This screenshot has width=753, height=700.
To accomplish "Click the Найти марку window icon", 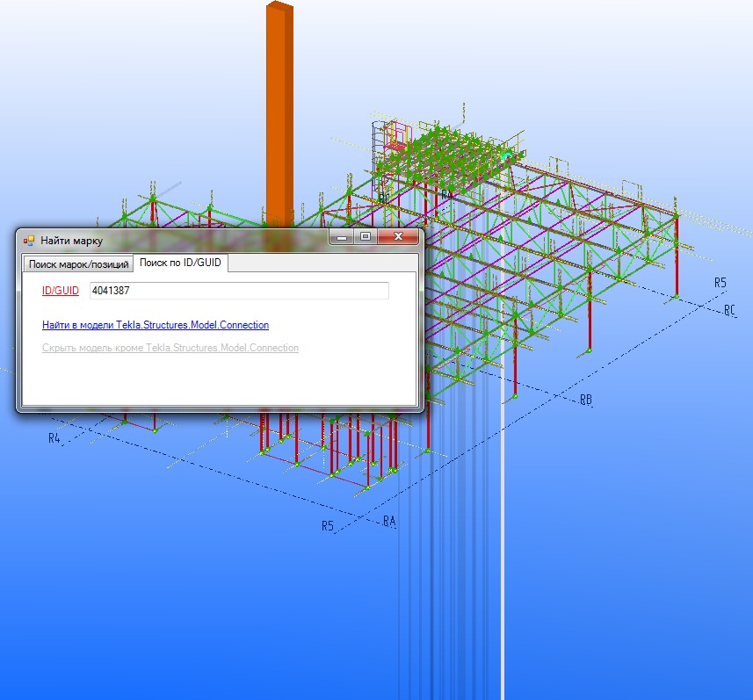I will coord(29,240).
